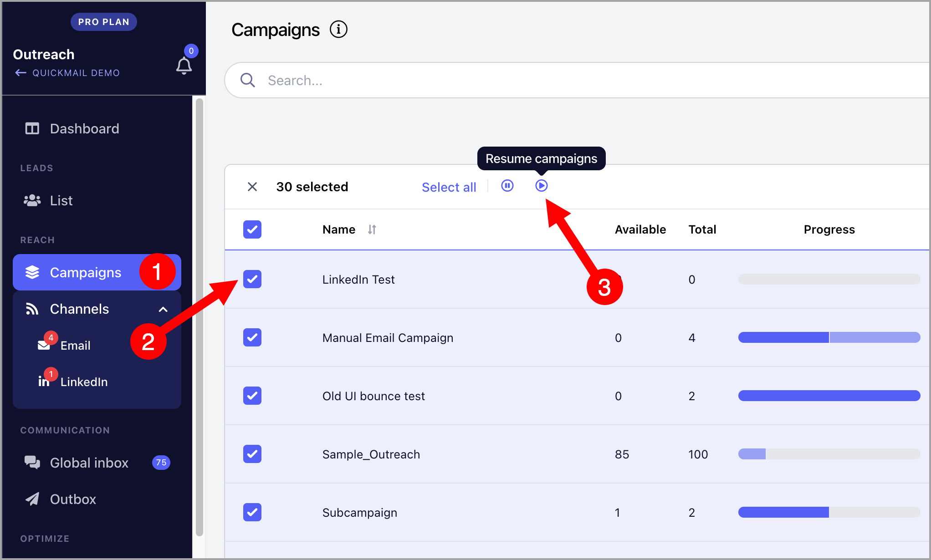Screen dimensions: 931x560
Task: Click Manual Email Campaign progress bar
Action: [x=829, y=337]
